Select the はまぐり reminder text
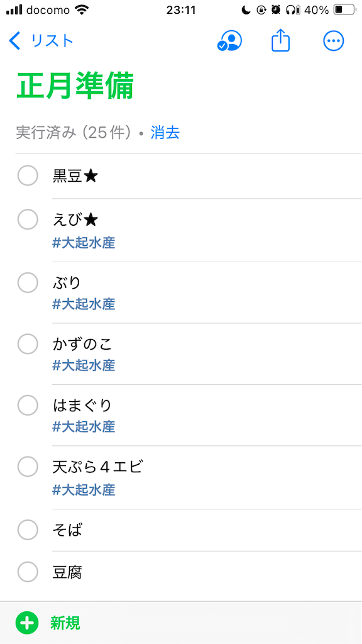The height and width of the screenshot is (644, 362). point(82,406)
